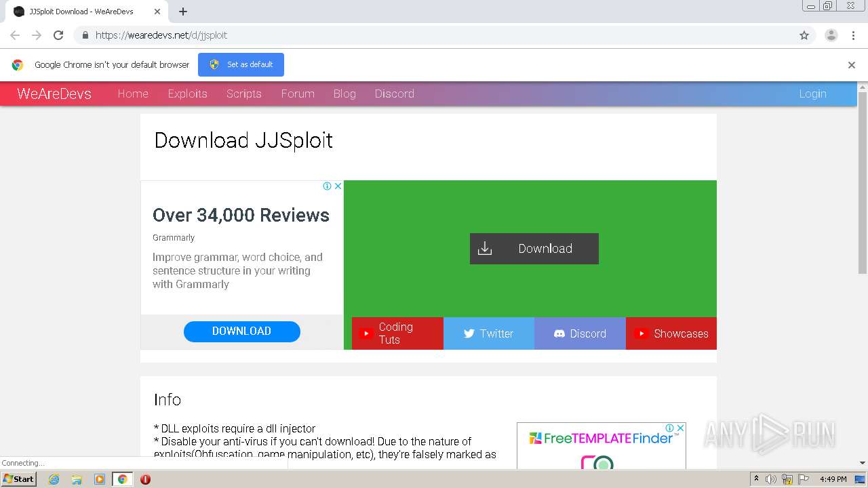Image resolution: width=868 pixels, height=488 pixels.
Task: Click the 4:49 PM taskbar clock
Action: pyautogui.click(x=833, y=479)
